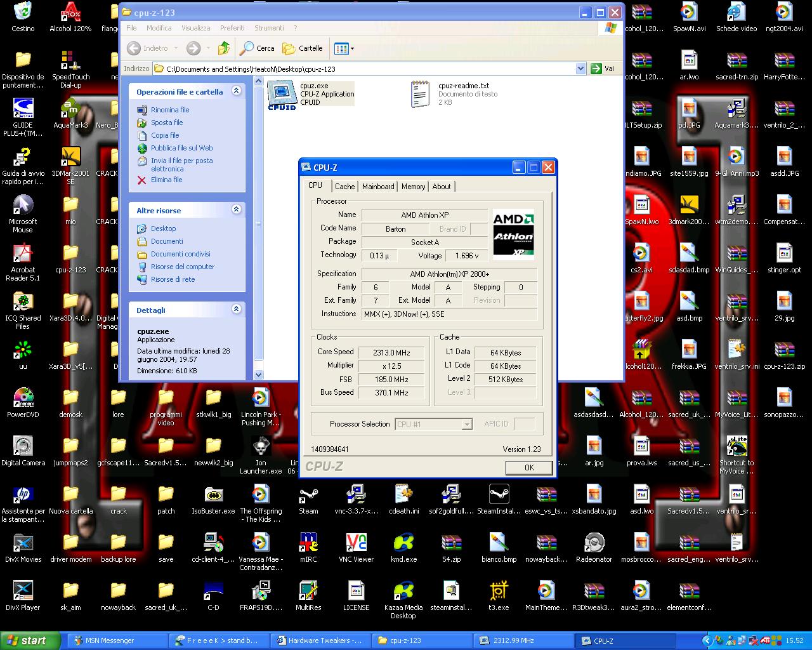Open the cpu-z-123.zip archive icon
The image size is (812, 650).
coord(784,355)
